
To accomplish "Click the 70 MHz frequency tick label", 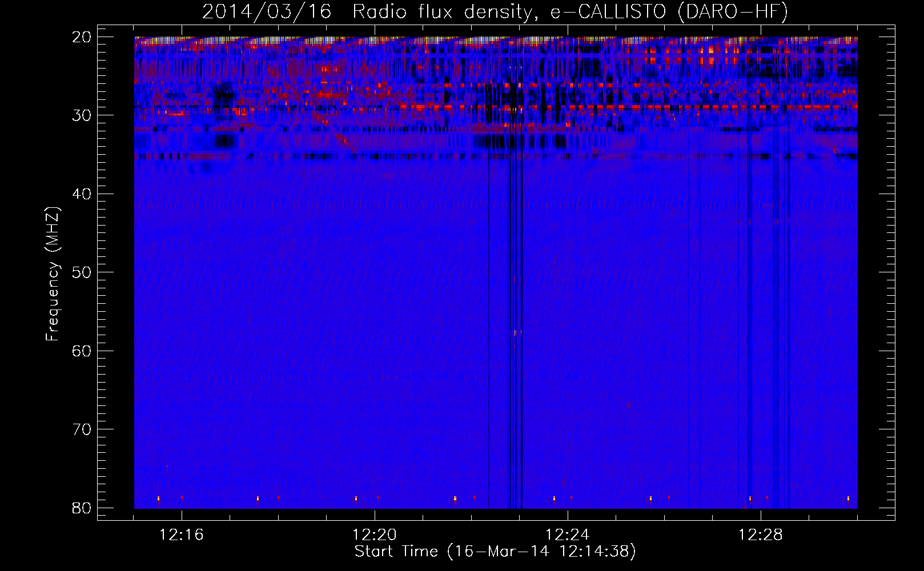I will point(82,429).
